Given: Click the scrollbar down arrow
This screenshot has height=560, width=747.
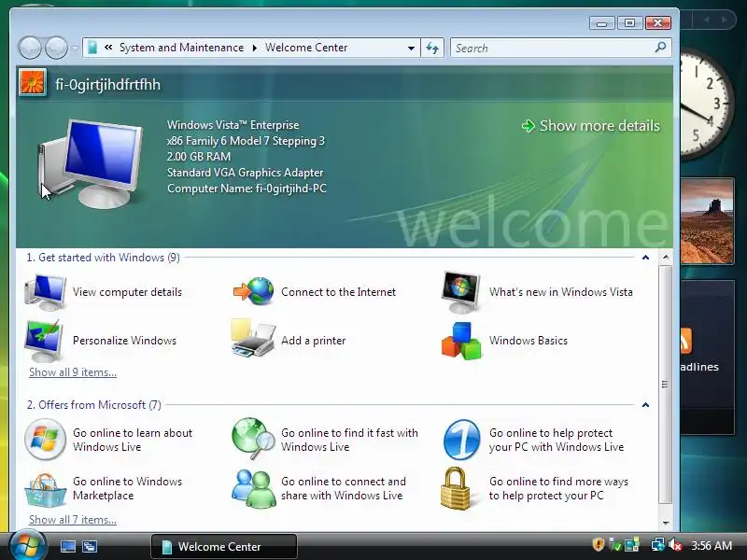Looking at the screenshot, I should click(666, 523).
